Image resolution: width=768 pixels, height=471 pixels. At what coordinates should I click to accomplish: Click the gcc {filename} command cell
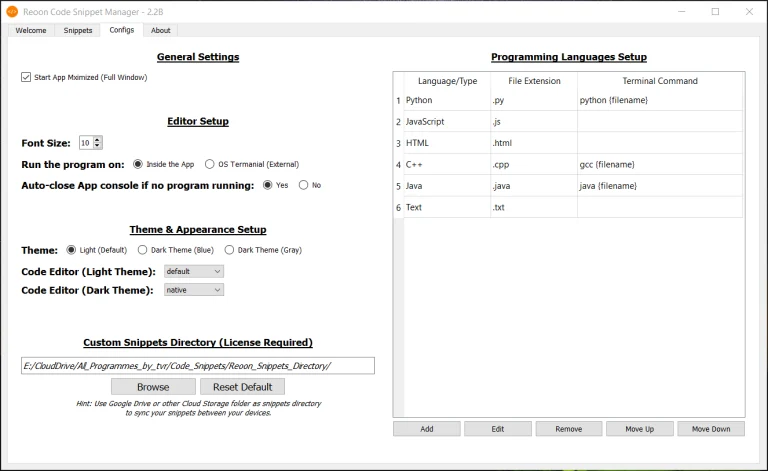[660, 165]
